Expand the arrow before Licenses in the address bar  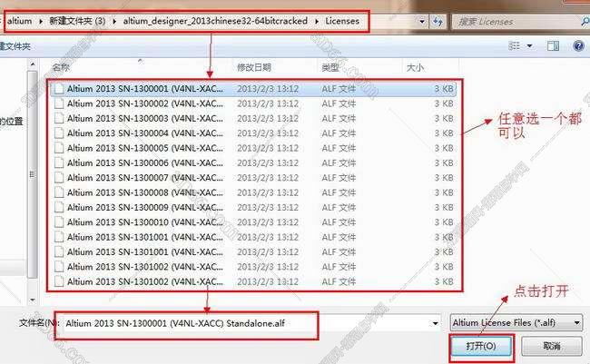click(317, 21)
